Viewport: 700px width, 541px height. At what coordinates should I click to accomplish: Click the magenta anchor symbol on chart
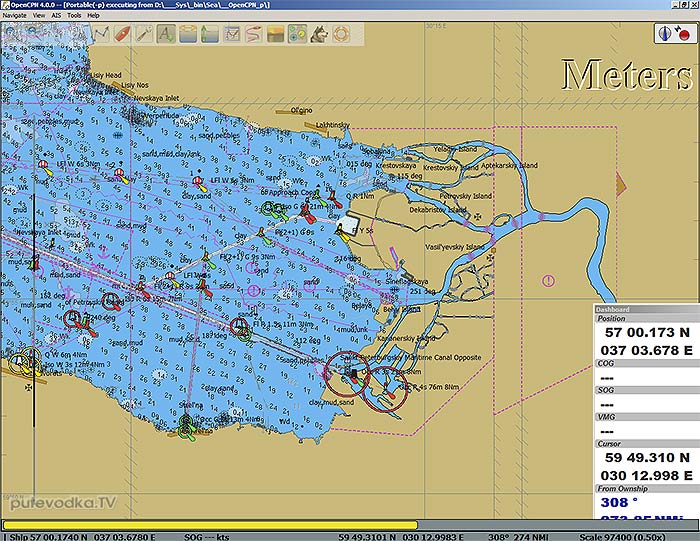click(x=104, y=254)
